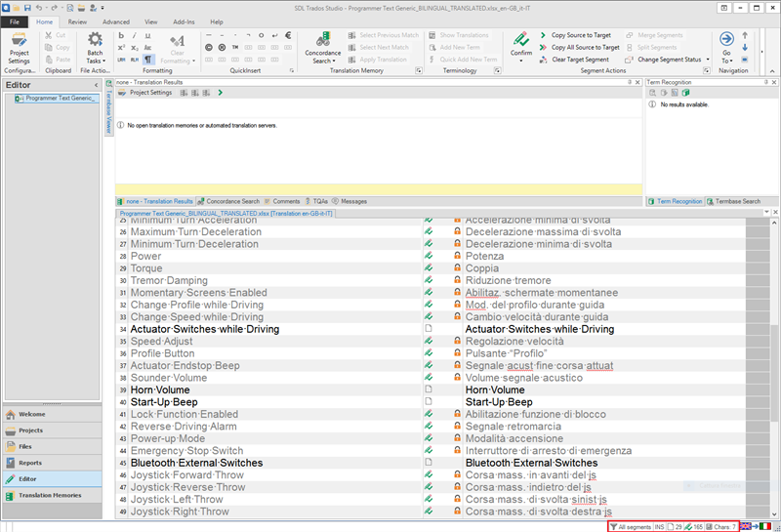Open the File menu
The image size is (781, 532).
click(x=15, y=21)
